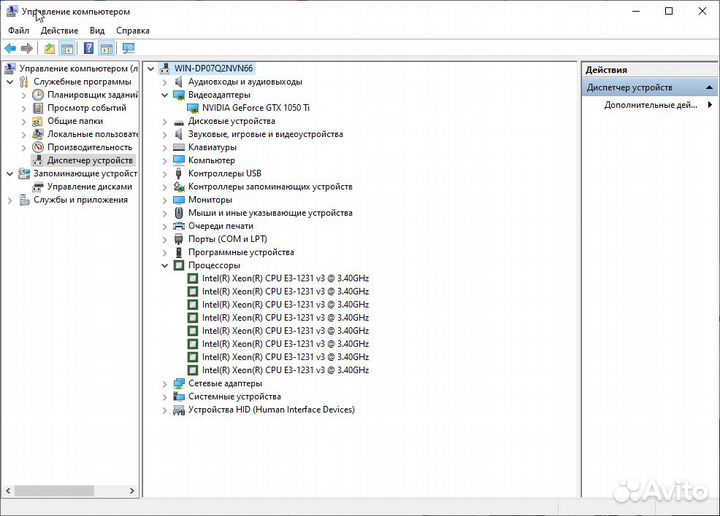The width and height of the screenshot is (720, 516).
Task: Expand the Контроллеры USB category
Action: point(165,173)
